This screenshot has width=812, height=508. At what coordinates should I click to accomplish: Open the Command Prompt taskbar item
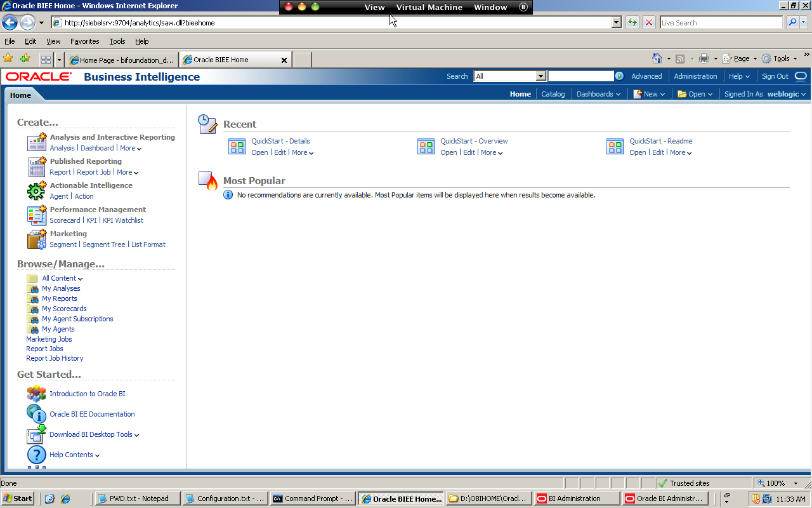tap(312, 498)
